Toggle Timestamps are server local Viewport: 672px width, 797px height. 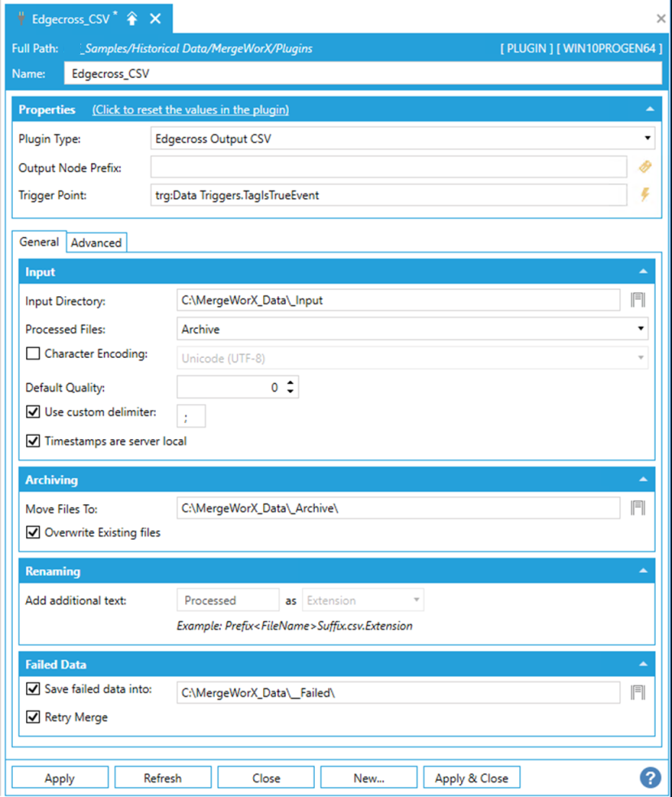[33, 441]
